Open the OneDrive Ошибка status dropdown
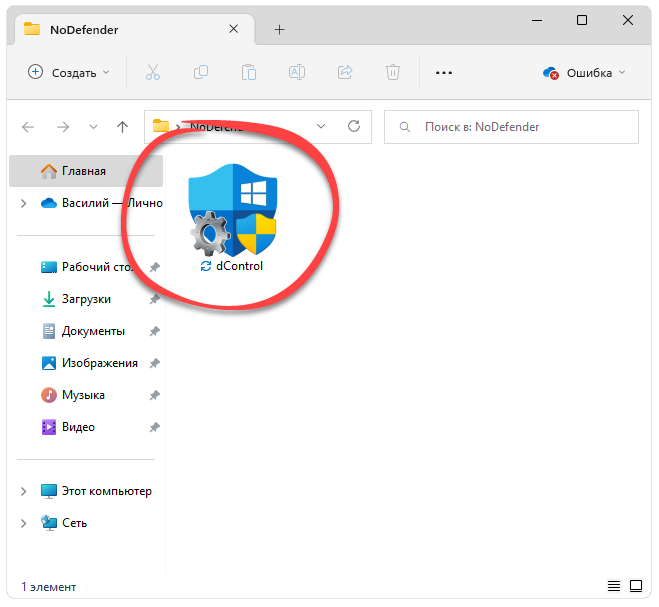Viewport: 659px width, 607px height. 584,73
